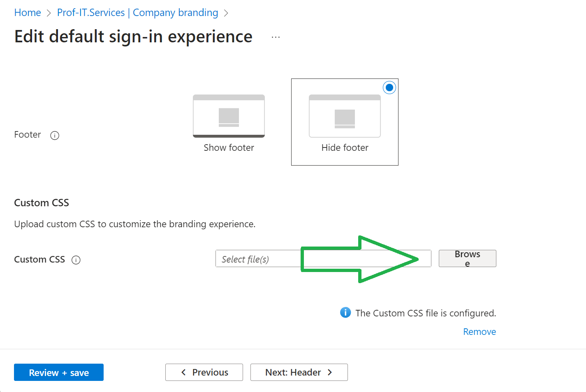
Task: Click the Hide footer preview thumbnail
Action: pos(345,116)
